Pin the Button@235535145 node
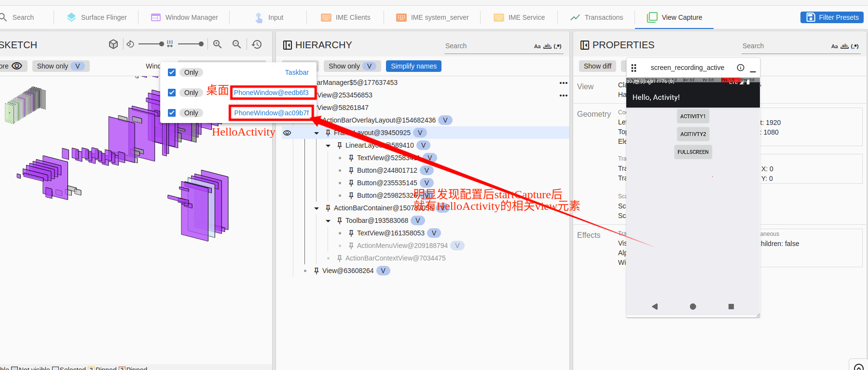Viewport: 868px width, 370px height. point(351,183)
